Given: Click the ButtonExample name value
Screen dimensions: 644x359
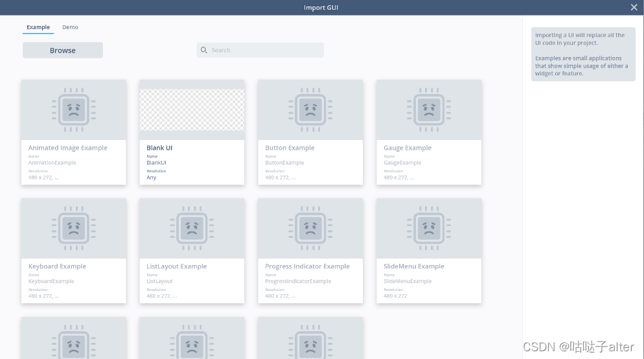Looking at the screenshot, I should pos(284,163).
